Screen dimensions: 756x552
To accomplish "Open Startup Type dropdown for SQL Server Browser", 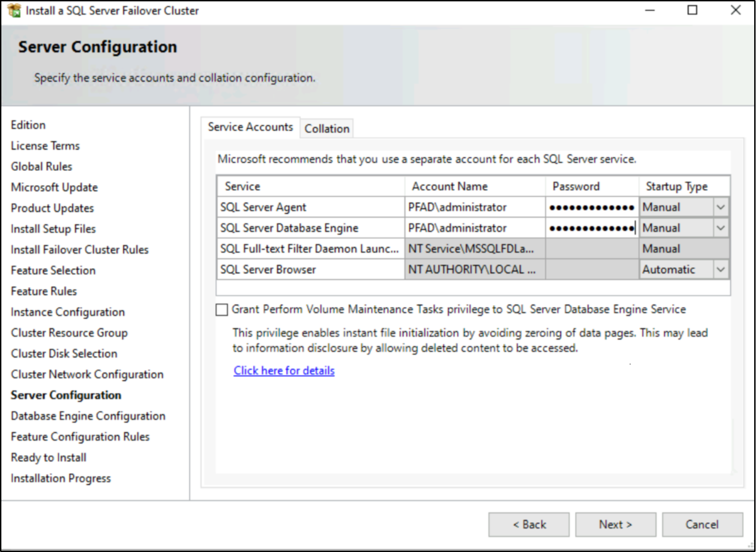I will 720,270.
